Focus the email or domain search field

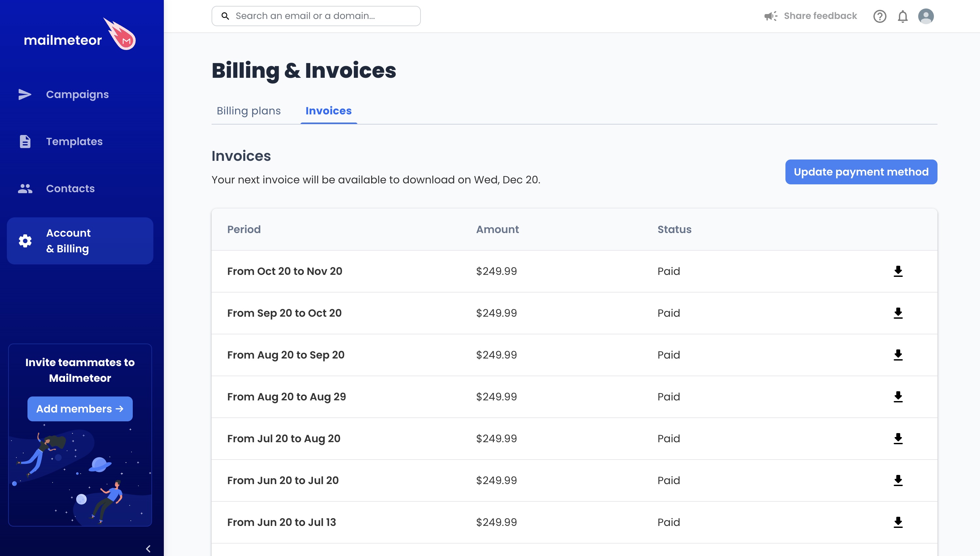click(x=316, y=16)
